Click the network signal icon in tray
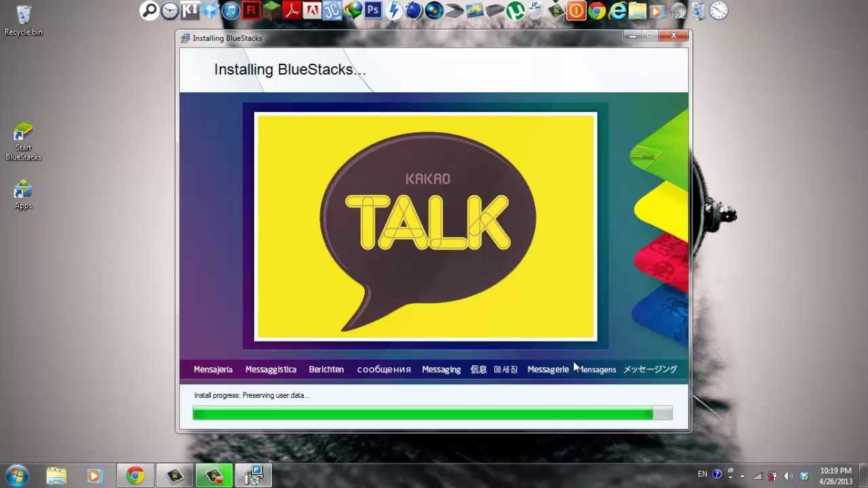This screenshot has height=488, width=868. 757,476
